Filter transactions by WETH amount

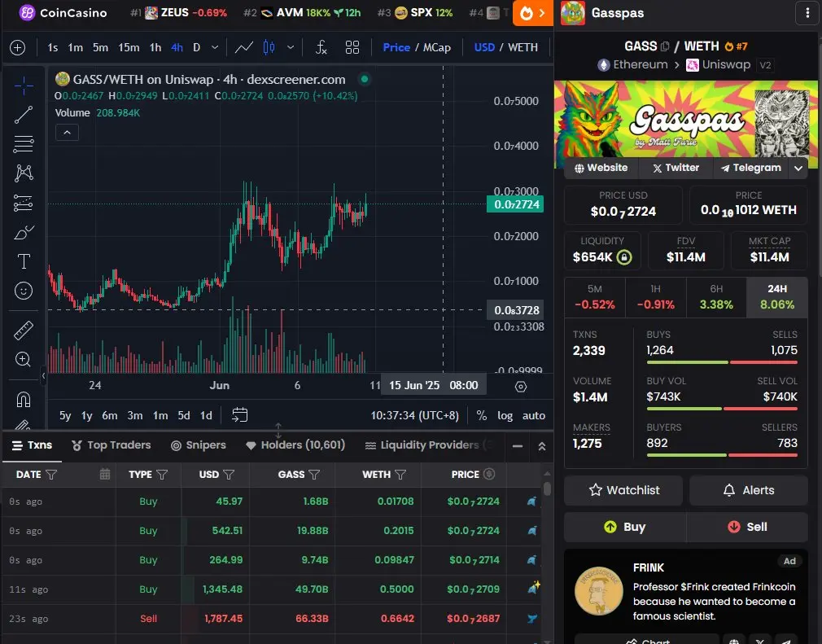(400, 475)
